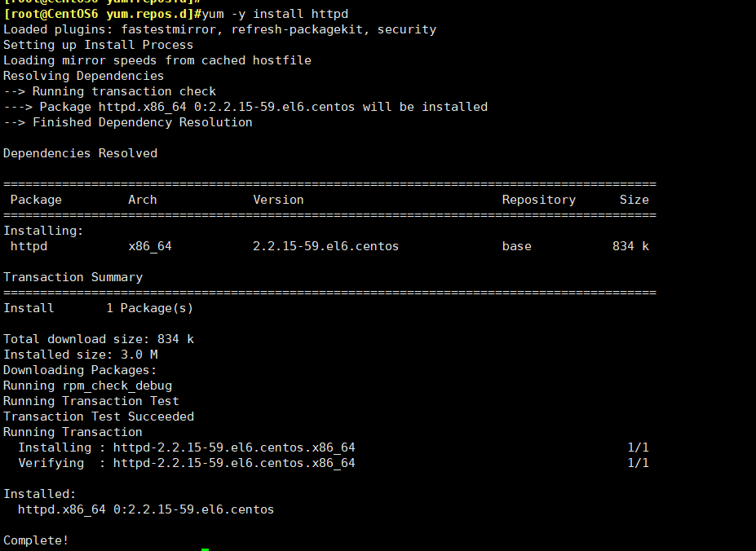Click 'httpd.x86_64 0:2.2.15-59.el6.centos' under Installed
Image resolution: width=756 pixels, height=551 pixels.
pos(146,509)
